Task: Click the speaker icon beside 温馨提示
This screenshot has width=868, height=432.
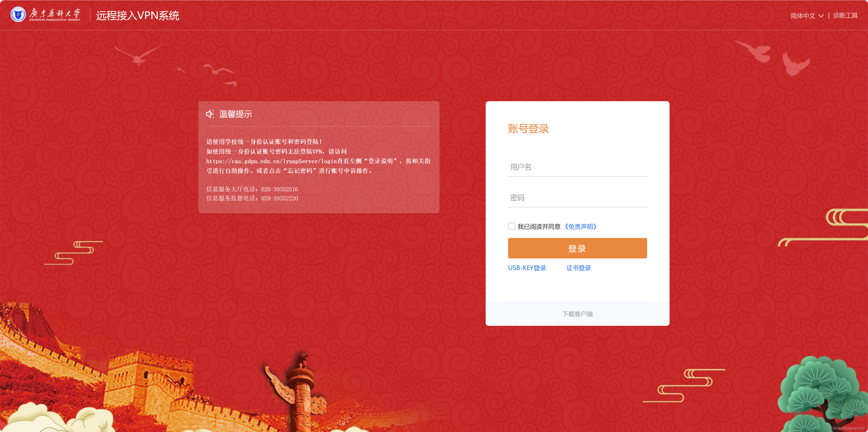Action: (x=210, y=114)
